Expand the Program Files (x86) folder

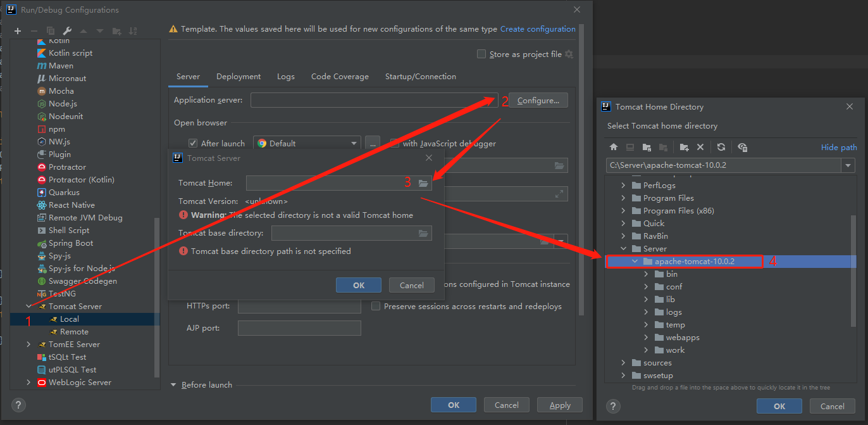click(623, 211)
